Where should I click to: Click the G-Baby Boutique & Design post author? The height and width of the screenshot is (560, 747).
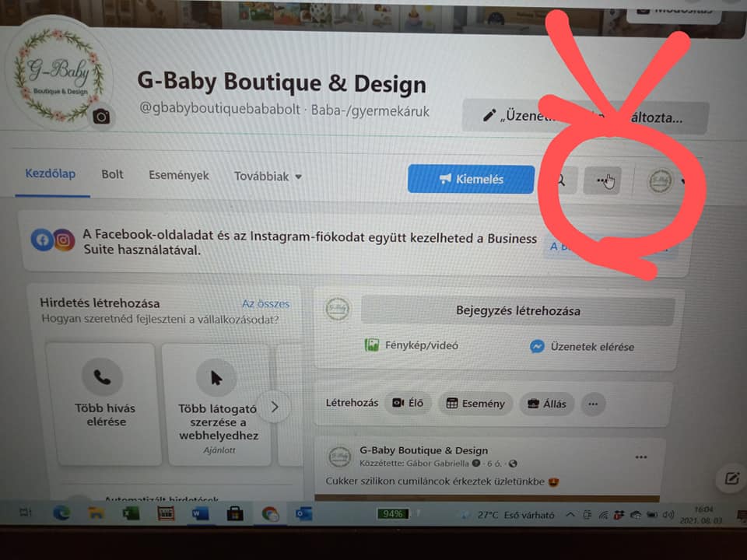click(423, 450)
